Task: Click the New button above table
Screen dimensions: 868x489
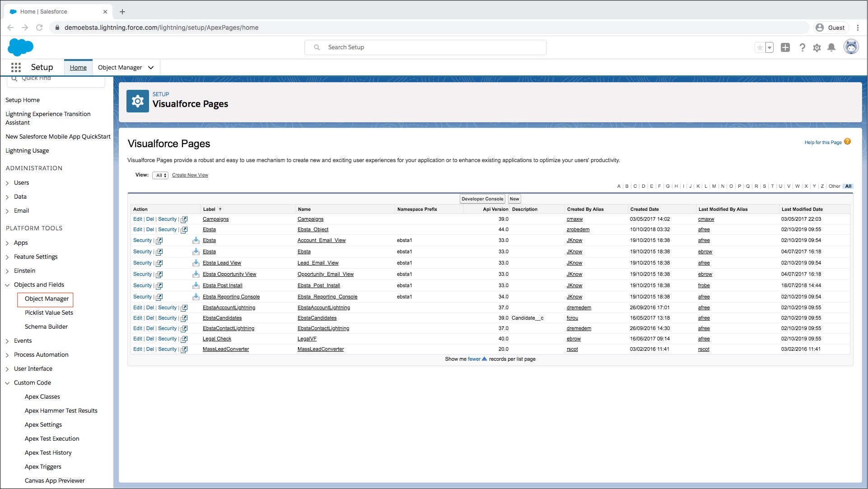Action: pos(514,199)
